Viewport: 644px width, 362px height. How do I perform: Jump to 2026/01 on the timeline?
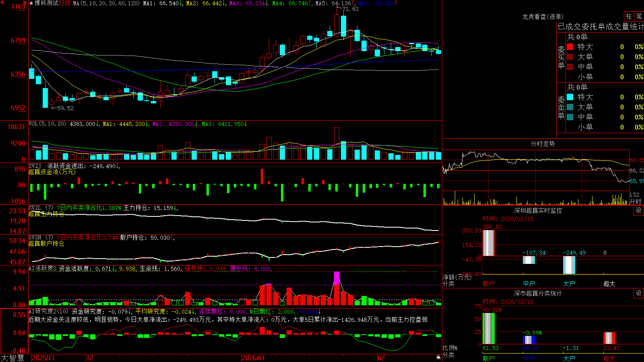tap(253, 358)
